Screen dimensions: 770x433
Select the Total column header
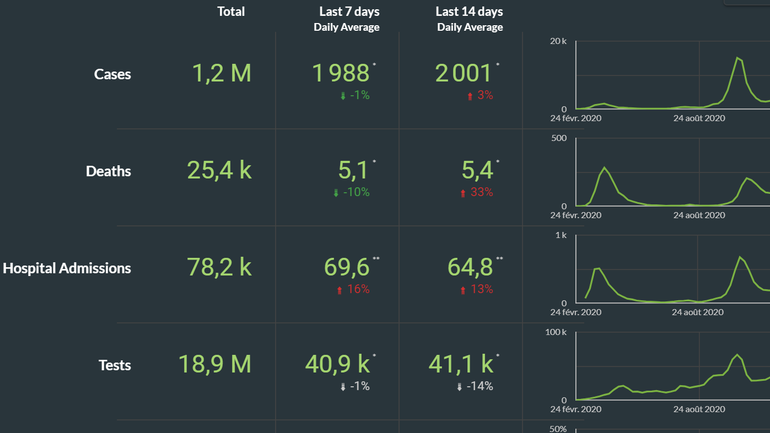coord(231,12)
